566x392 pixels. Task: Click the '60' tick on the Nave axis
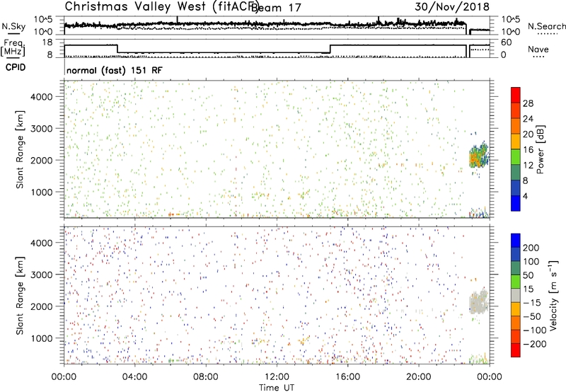[507, 42]
